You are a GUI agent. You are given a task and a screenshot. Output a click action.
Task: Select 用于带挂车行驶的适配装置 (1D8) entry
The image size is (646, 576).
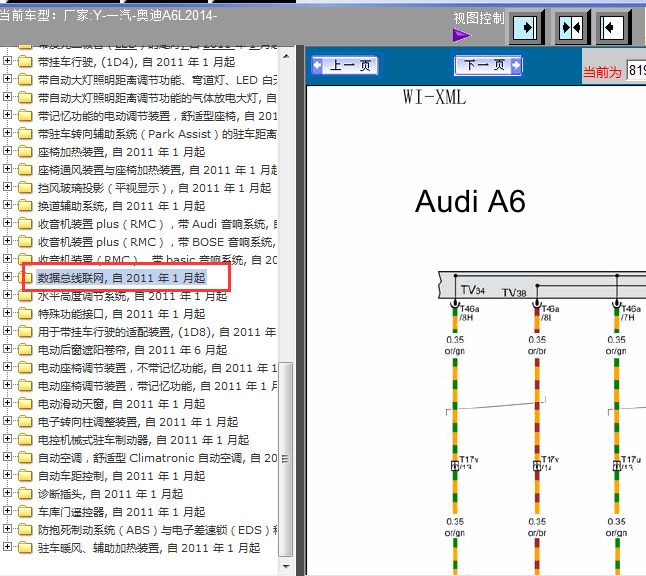coord(157,332)
